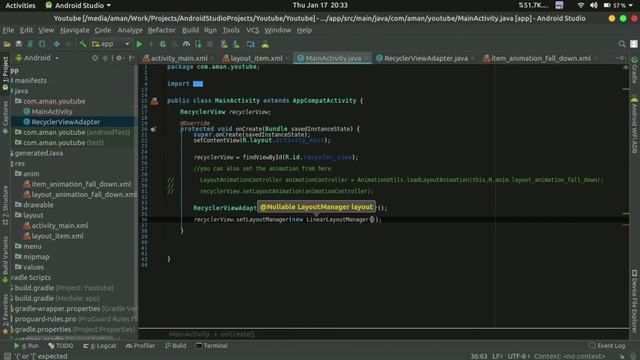This screenshot has height=360, width=640.
Task: Open the Refactor menu
Action: [x=161, y=30]
